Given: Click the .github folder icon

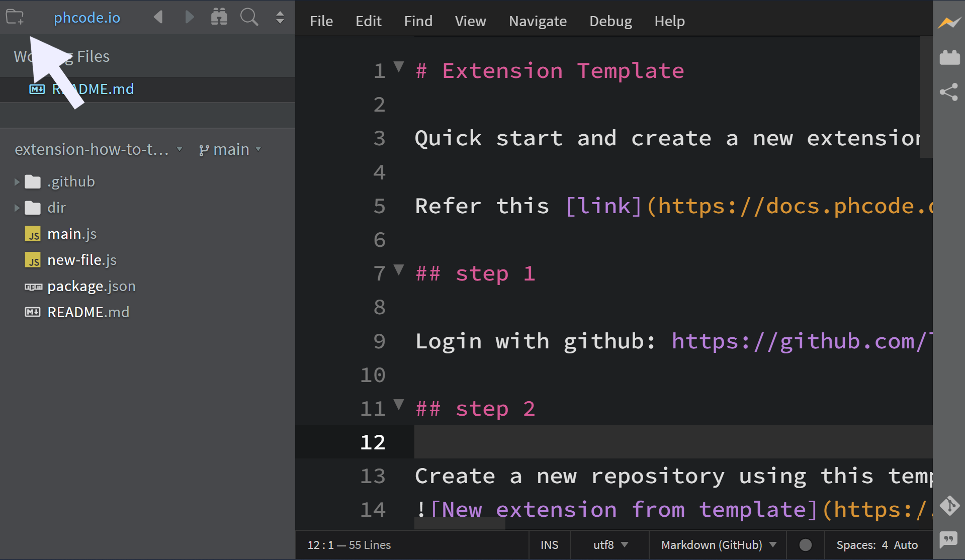Looking at the screenshot, I should tap(33, 181).
